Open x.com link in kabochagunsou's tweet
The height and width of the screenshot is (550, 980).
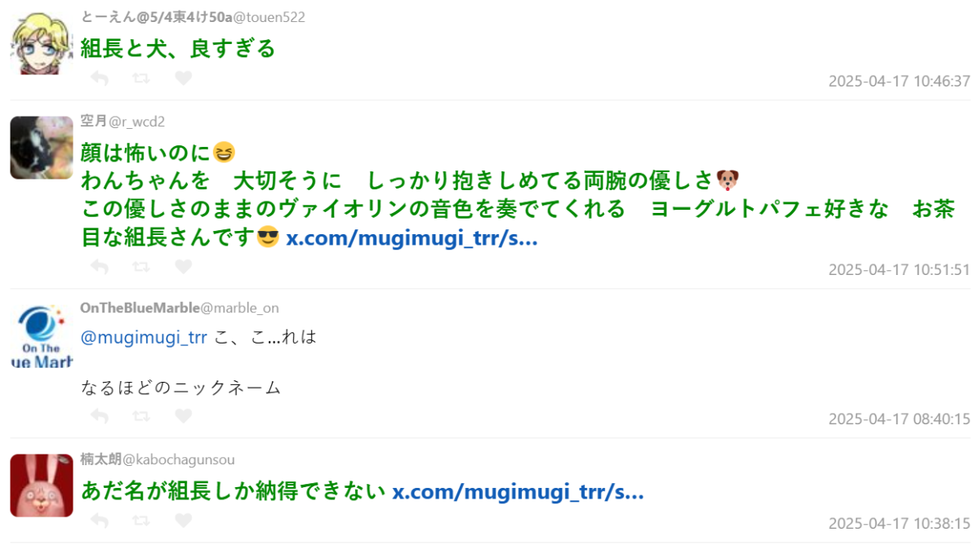click(x=519, y=492)
